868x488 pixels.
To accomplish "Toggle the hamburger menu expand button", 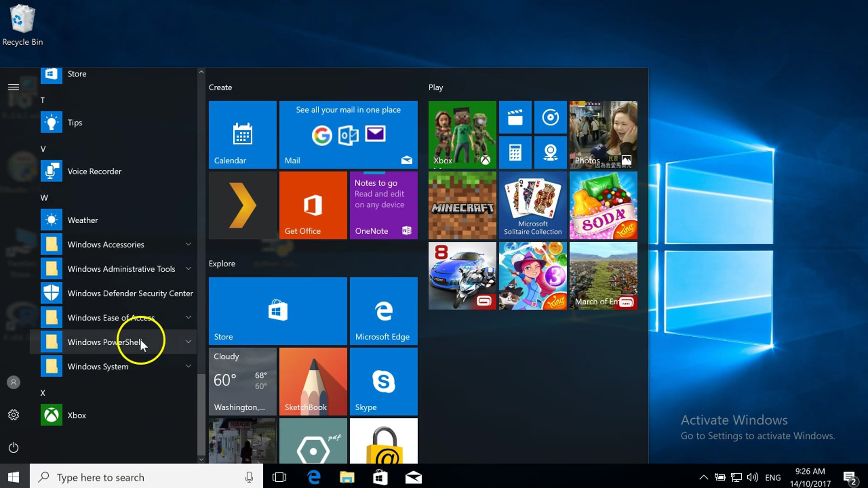I will tap(14, 87).
